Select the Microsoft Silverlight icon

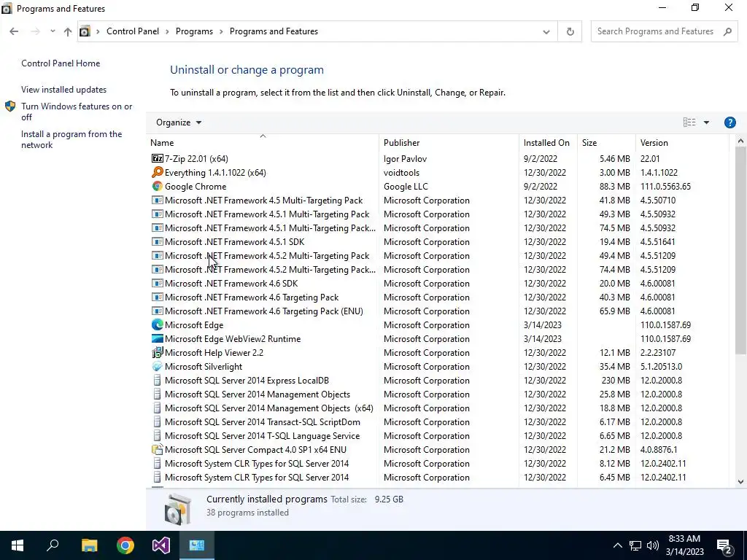158,366
